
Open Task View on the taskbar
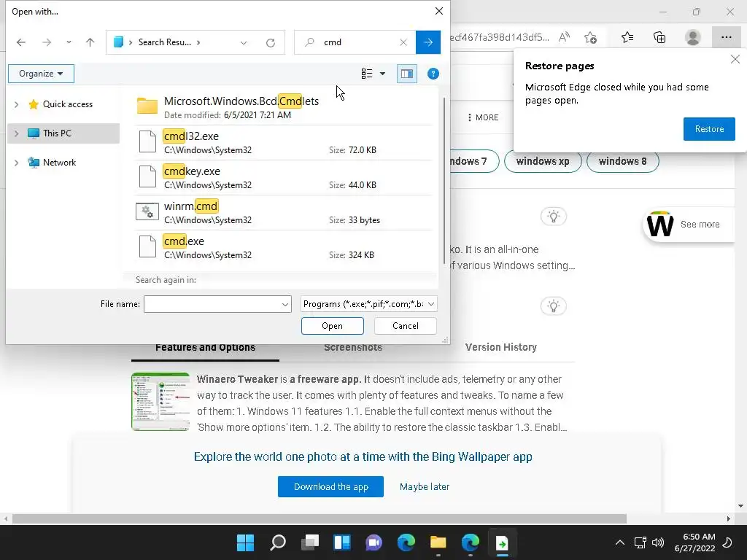coord(310,542)
